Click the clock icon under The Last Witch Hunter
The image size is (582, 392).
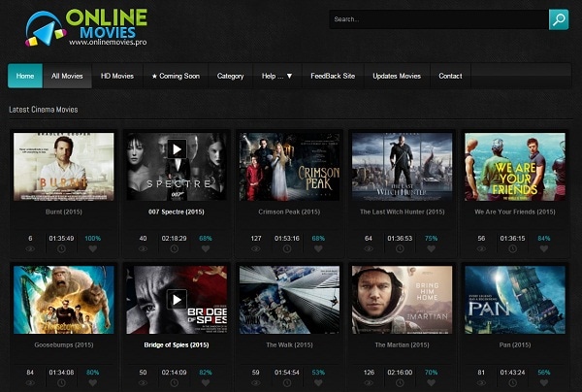[x=400, y=249]
